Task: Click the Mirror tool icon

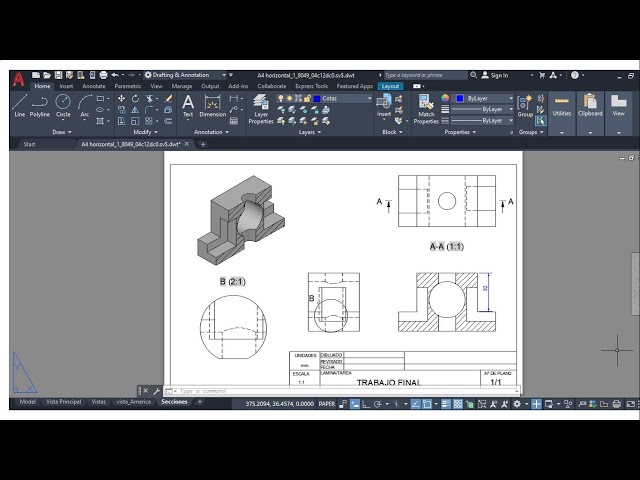Action: click(135, 110)
